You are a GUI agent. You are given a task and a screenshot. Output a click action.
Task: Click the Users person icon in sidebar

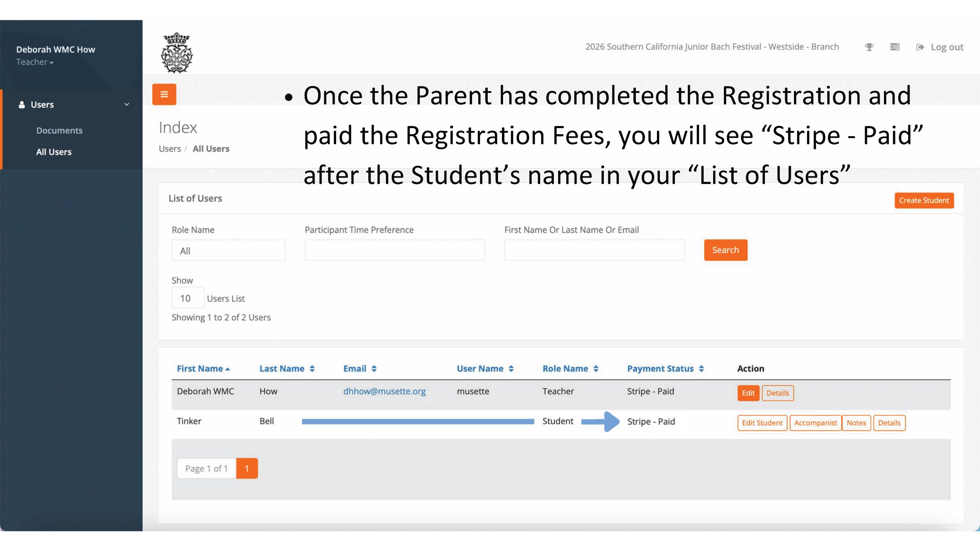pos(22,104)
